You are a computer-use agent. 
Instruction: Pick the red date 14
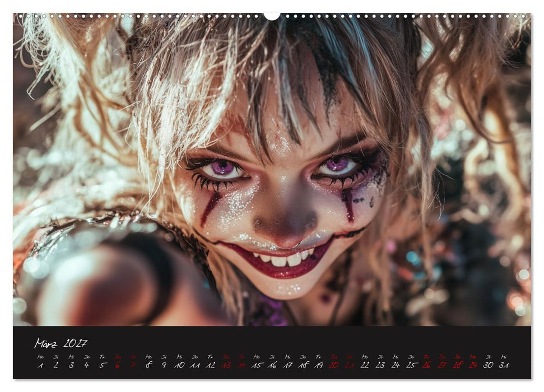[x=241, y=365]
